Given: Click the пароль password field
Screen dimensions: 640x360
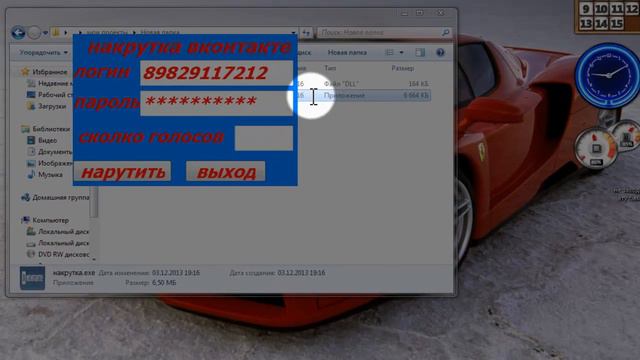Looking at the screenshot, I should [216, 103].
